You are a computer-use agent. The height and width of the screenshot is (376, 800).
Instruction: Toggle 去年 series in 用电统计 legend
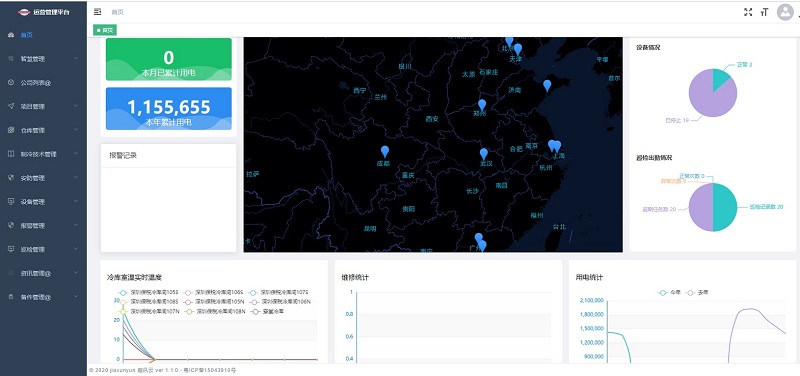[x=697, y=293]
